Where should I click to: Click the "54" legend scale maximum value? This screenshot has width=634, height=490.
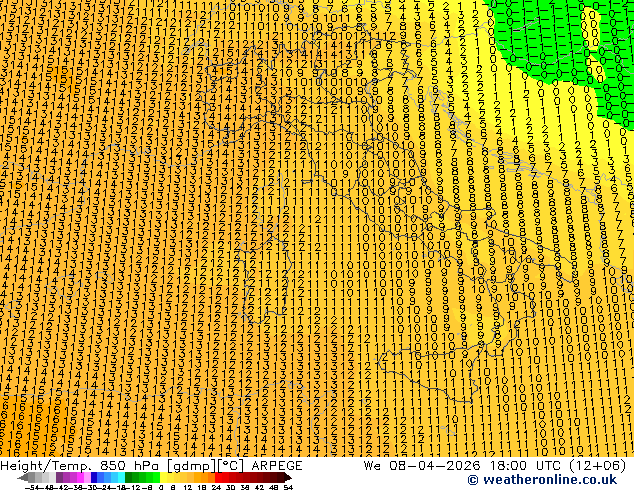pos(288,487)
